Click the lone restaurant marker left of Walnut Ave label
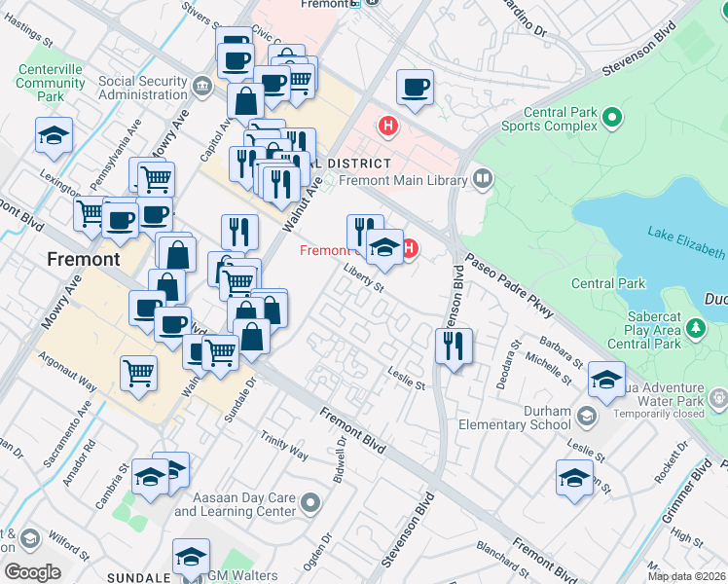This screenshot has width=728, height=584. click(x=240, y=233)
